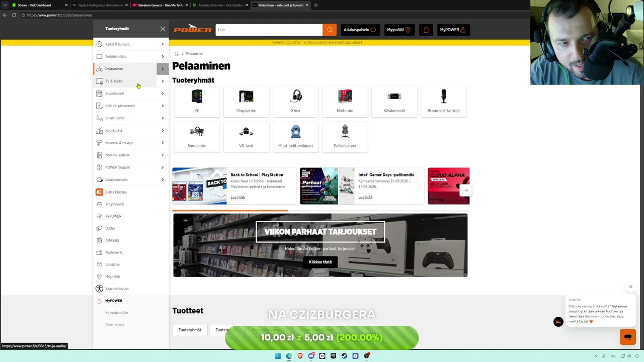The width and height of the screenshot is (644, 362).
Task: Switch to Salvatore Ganacci YouTube tab
Action: 160,5
